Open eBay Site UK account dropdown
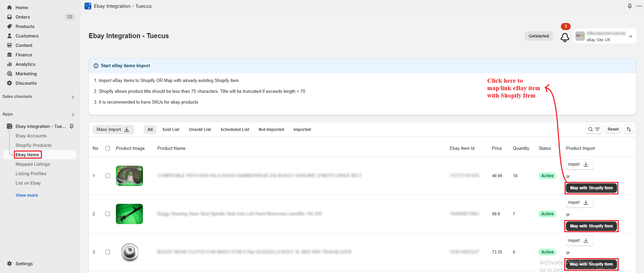Image resolution: width=644 pixels, height=273 pixels. (605, 36)
